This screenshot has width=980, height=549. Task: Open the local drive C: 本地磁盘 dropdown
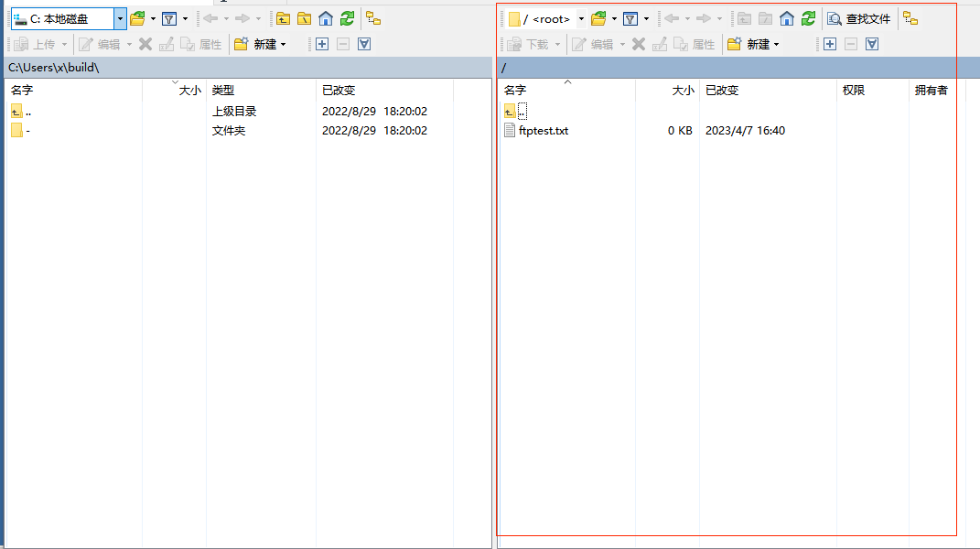[120, 18]
